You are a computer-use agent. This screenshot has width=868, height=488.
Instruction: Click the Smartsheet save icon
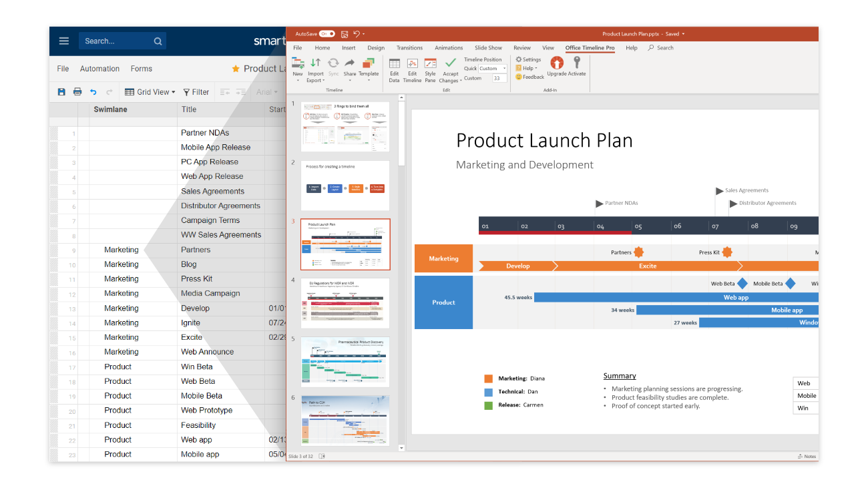[x=61, y=92]
